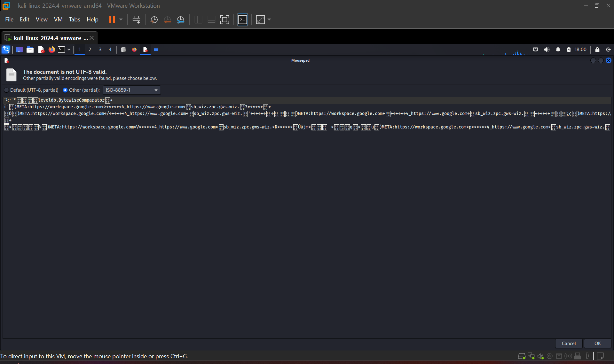Click the Mousepad title bar menu icon
The width and height of the screenshot is (614, 364).
point(6,60)
